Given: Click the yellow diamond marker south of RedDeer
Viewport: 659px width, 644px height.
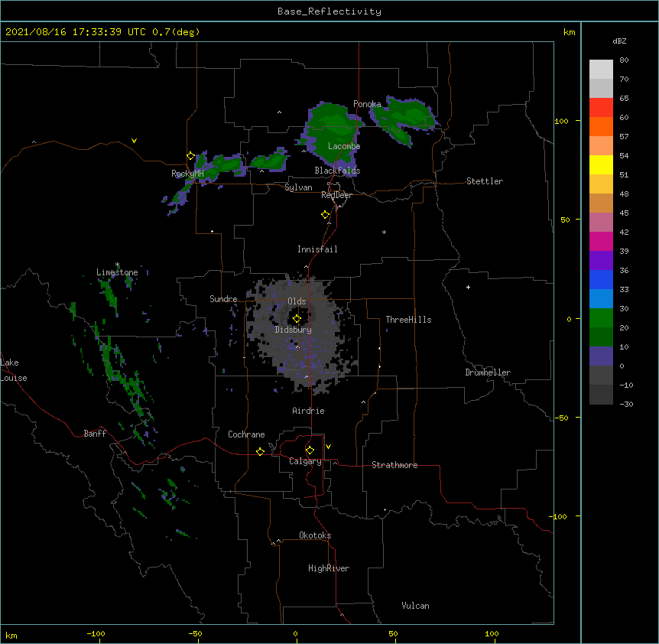Looking at the screenshot, I should click(x=326, y=215).
